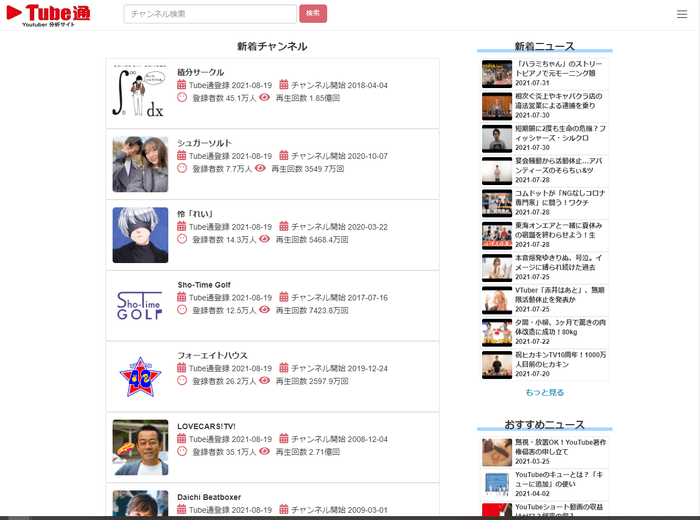700x520 pixels.
Task: Open LOVECARS!TV! channel thumbnail
Action: tap(140, 447)
